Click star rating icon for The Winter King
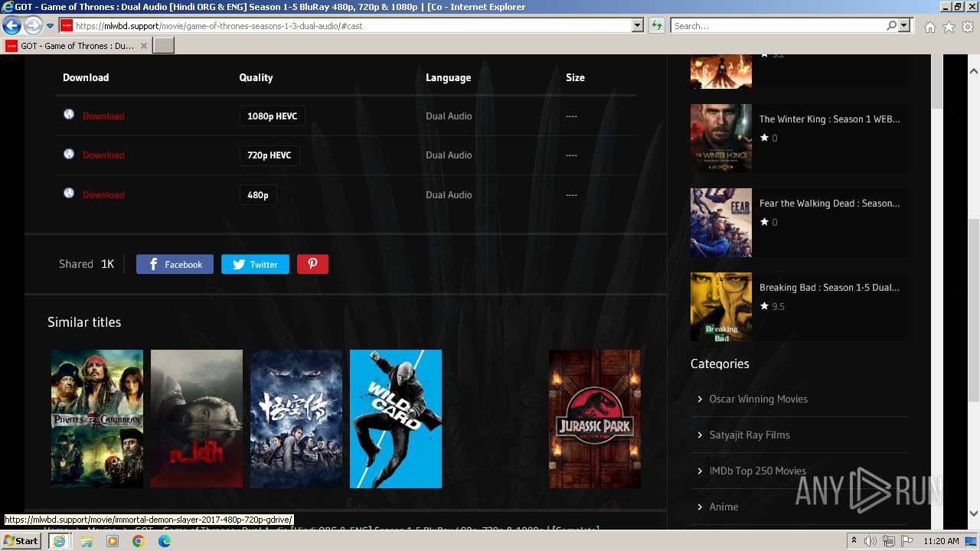The height and width of the screenshot is (551, 980). (x=764, y=138)
